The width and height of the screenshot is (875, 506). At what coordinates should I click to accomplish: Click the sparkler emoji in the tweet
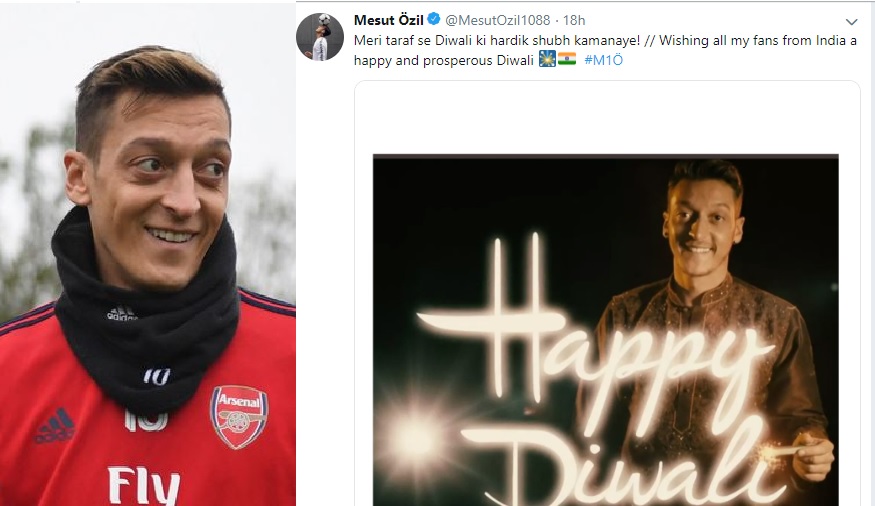(547, 60)
